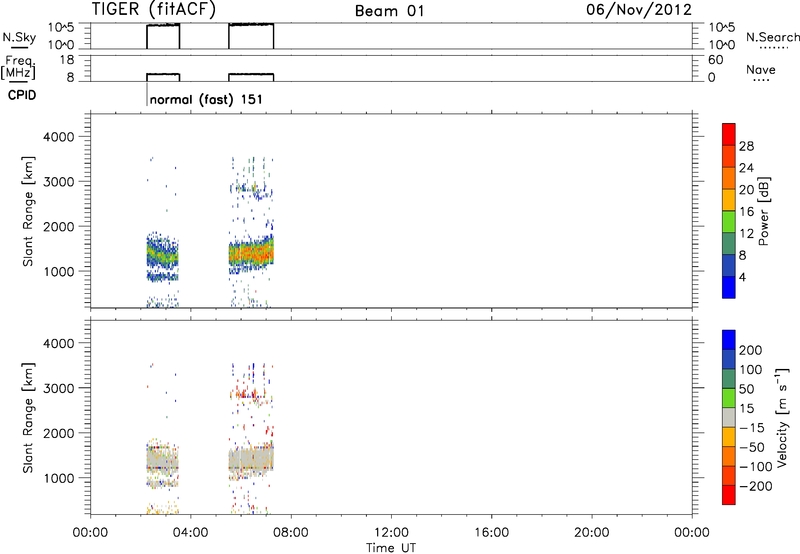Click the 02:30 echo cluster in power panel
Viewport: 800px width, 554px height.
click(x=163, y=254)
